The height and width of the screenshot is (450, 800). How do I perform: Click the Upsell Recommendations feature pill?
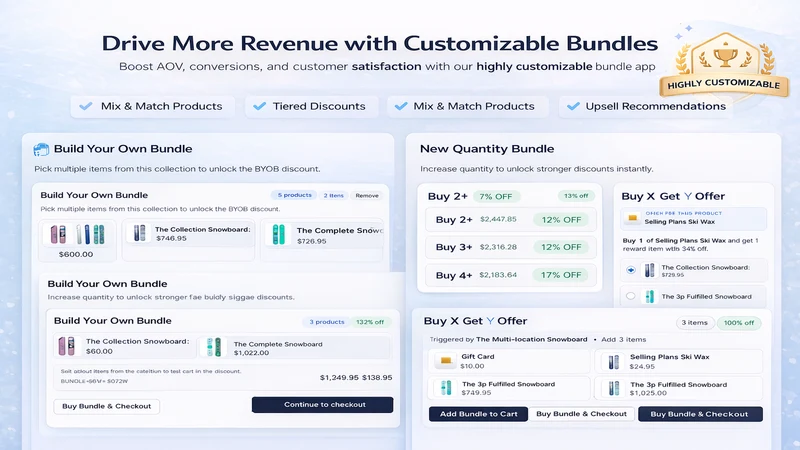647,106
